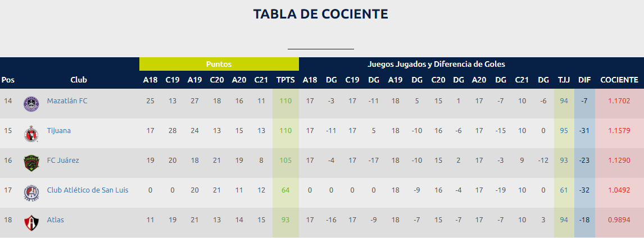Viewport: 644px width, 238px height.
Task: Click the Atlético de San Luis crest
Action: [30, 193]
